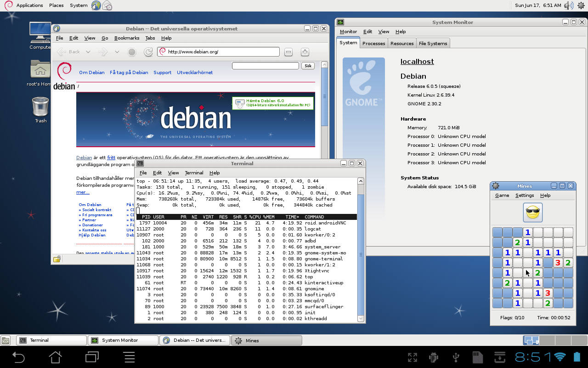Click the battery icon in the Android status bar
Viewport: 588px width, 368px height.
(577, 357)
